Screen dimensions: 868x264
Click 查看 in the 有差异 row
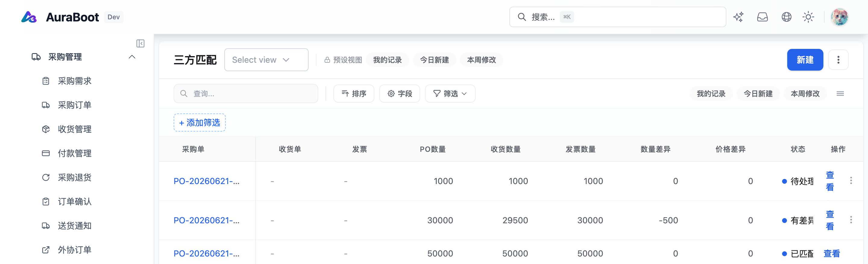[x=830, y=220]
